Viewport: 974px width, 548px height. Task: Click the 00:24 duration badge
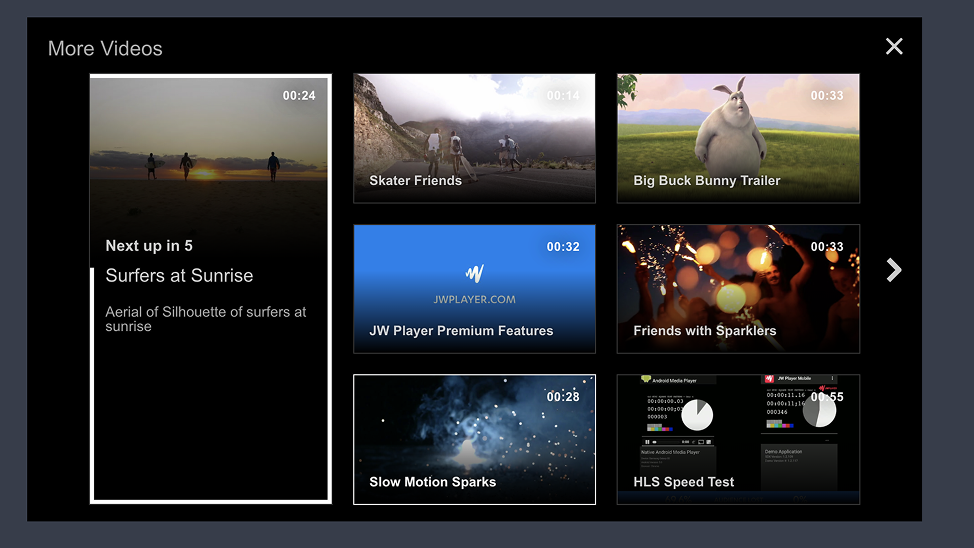point(299,96)
